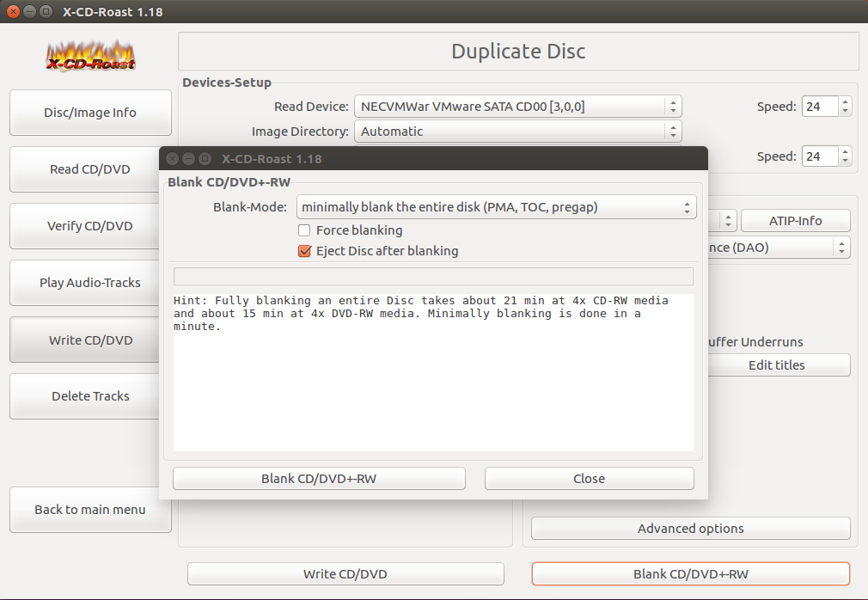Image resolution: width=868 pixels, height=600 pixels.
Task: Click the empty blanking progress bar
Action: [x=433, y=276]
